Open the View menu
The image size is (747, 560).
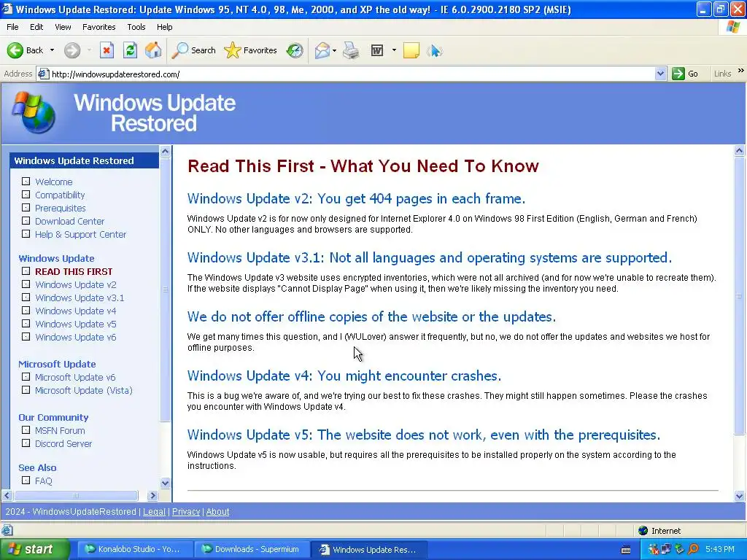63,27
